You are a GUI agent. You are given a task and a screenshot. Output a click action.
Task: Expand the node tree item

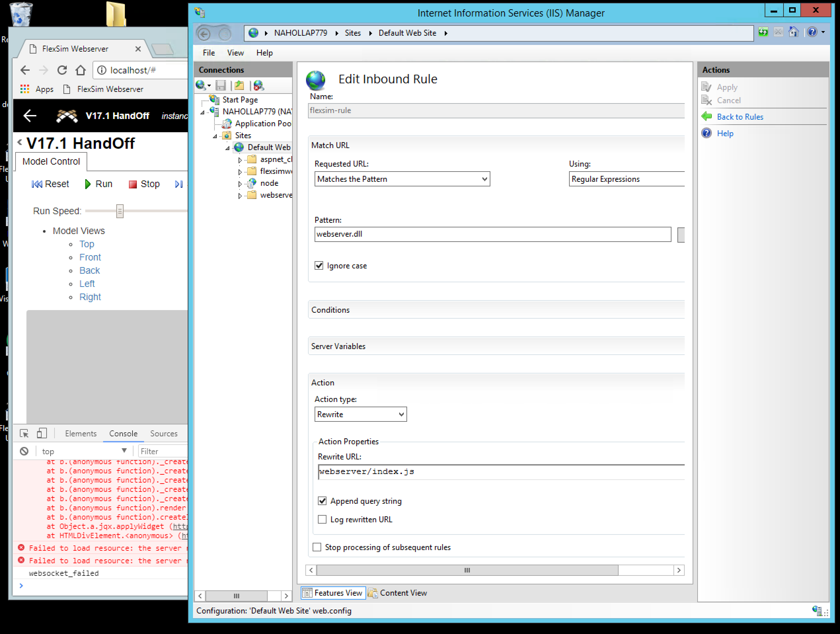click(240, 184)
